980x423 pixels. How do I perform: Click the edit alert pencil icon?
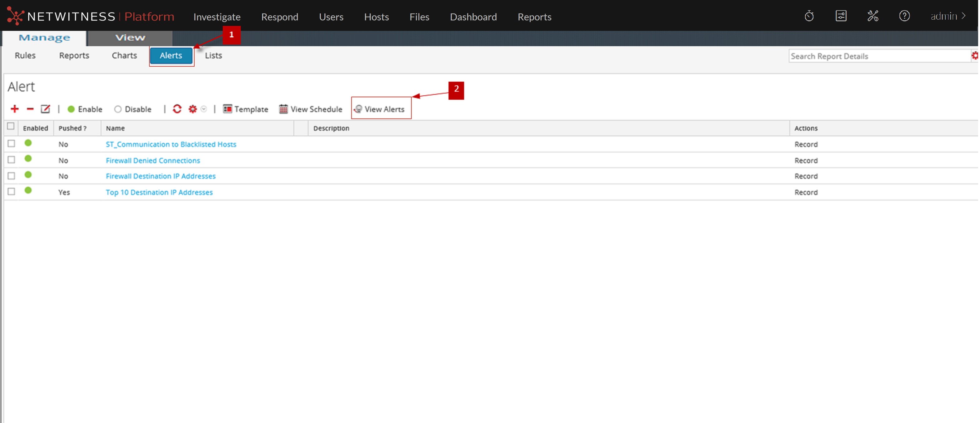click(x=45, y=109)
